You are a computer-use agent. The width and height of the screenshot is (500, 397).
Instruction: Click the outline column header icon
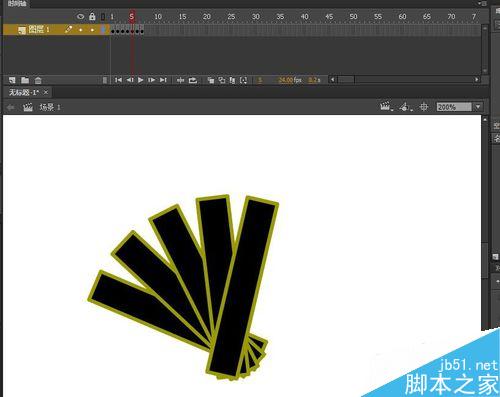[x=103, y=17]
